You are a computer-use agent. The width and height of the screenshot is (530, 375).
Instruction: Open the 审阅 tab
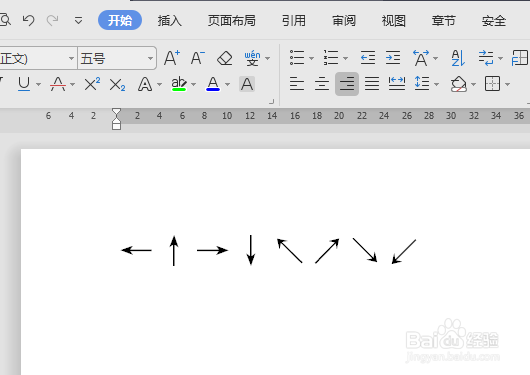[x=344, y=21]
